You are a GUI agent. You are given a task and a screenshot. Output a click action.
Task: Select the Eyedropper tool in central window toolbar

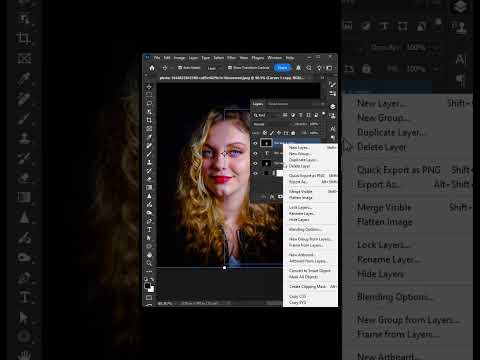click(149, 137)
